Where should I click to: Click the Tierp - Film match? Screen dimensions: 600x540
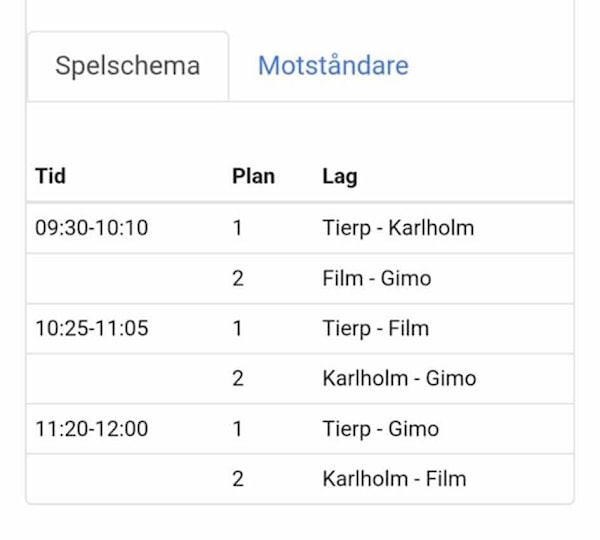pyautogui.click(x=375, y=328)
